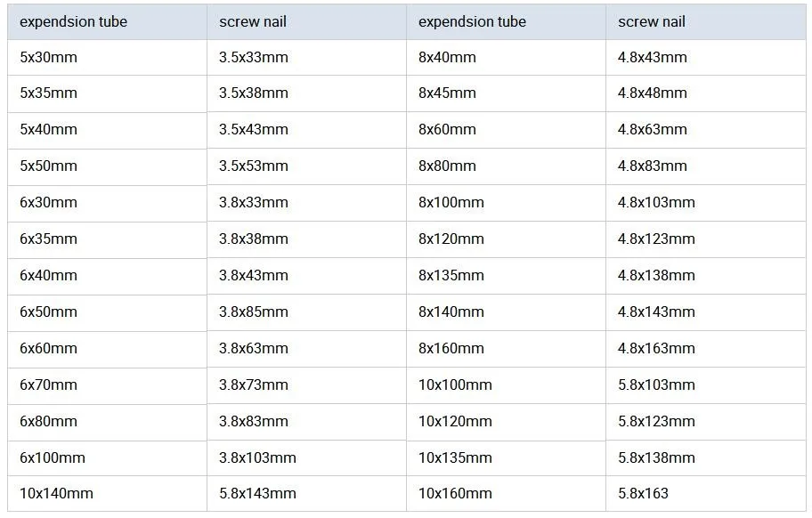Image resolution: width=812 pixels, height=518 pixels.
Task: Select the 3.5x33mm screw nail cell
Action: [254, 57]
